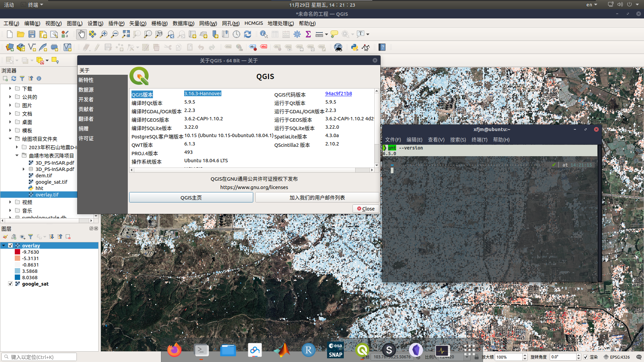Screen dimensions: 644x362
Task: Collapse 曲靖市地表沉降项目 folder
Action: point(17,156)
